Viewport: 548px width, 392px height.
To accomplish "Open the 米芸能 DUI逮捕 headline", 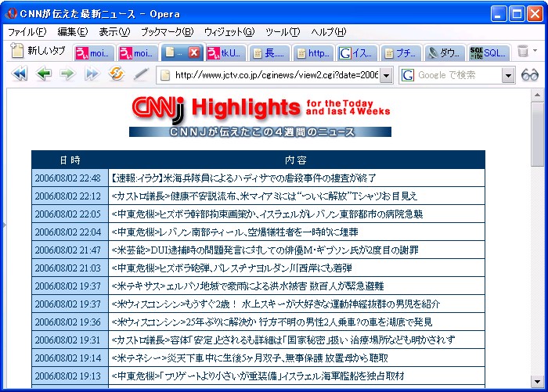I will coord(265,250).
